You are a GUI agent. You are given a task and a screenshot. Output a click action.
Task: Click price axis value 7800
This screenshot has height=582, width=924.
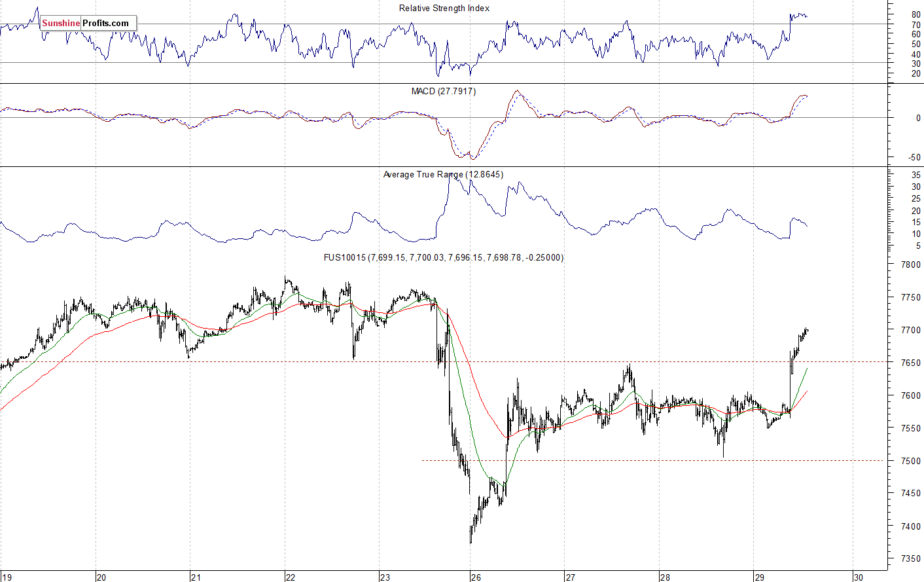[910, 265]
